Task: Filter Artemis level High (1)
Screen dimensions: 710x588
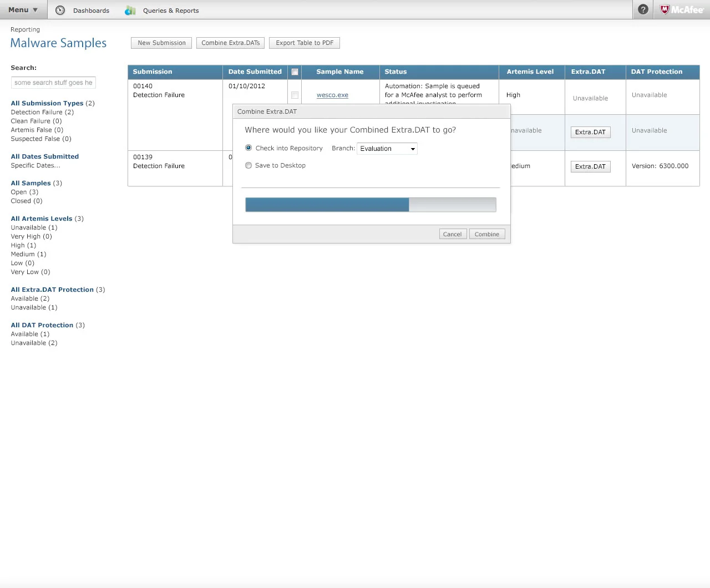Action: (23, 245)
